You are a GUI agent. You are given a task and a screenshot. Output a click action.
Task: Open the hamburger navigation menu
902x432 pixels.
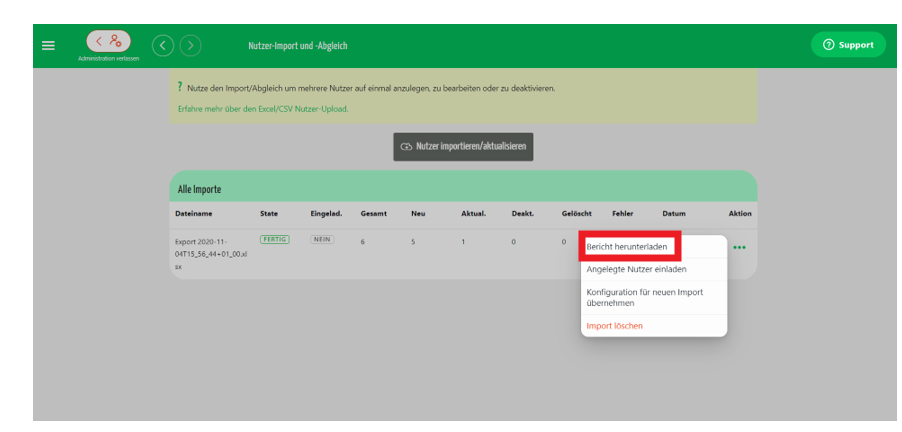click(x=48, y=45)
